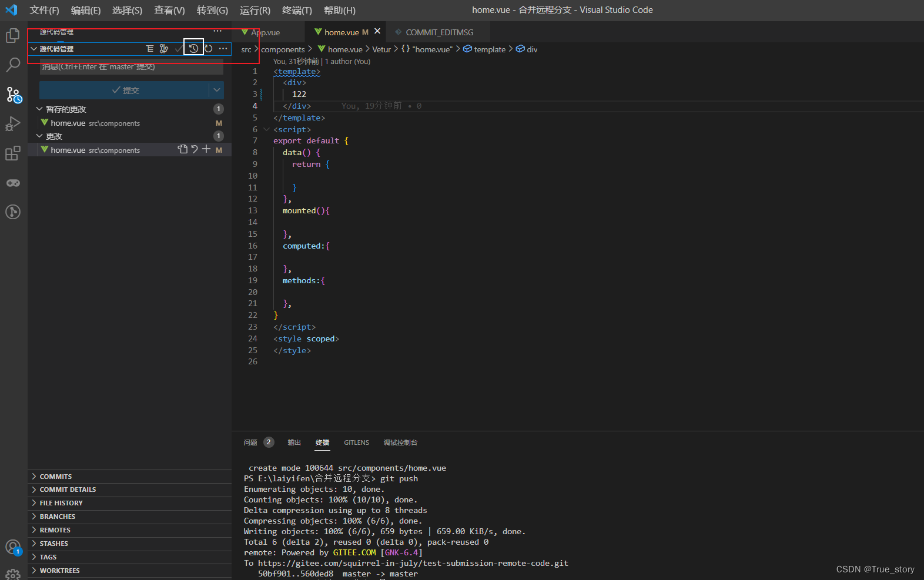Open the Extensions view

click(13, 153)
